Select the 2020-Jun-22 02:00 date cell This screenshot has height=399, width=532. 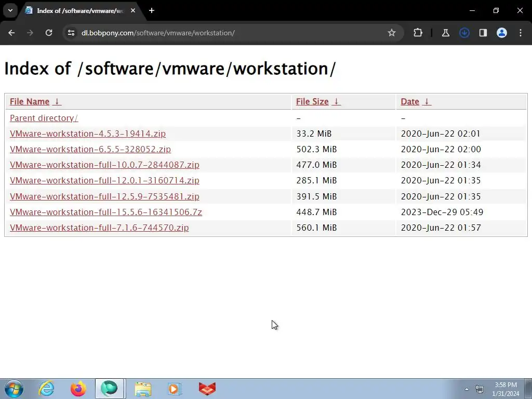(461, 149)
